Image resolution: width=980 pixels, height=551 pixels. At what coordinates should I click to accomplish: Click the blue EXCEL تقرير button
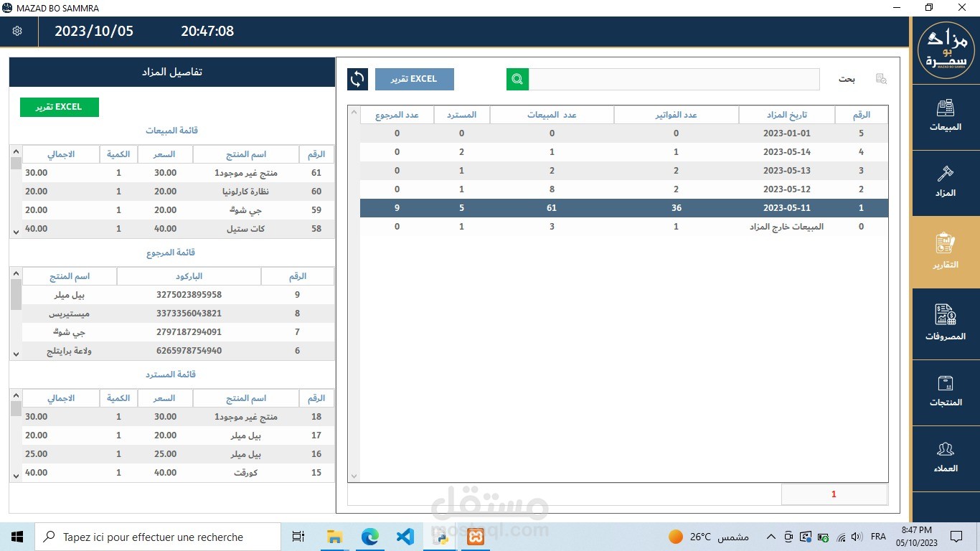[x=415, y=79]
